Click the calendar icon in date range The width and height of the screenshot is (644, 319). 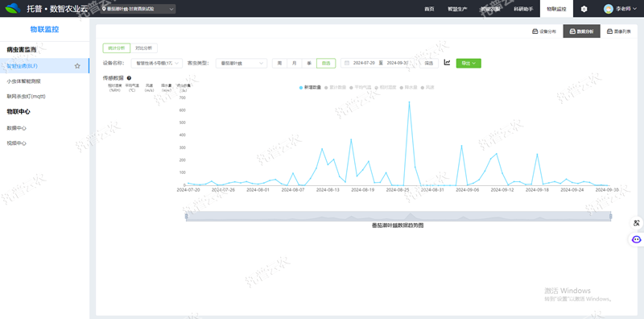click(x=347, y=64)
